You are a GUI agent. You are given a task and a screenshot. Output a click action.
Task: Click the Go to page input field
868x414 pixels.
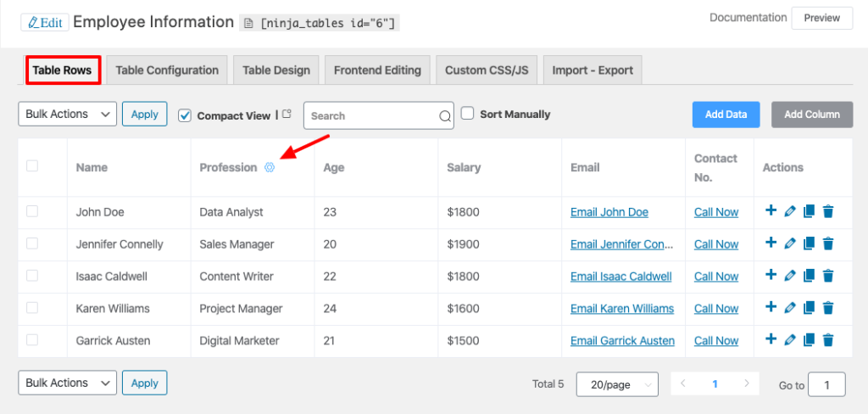pos(826,384)
